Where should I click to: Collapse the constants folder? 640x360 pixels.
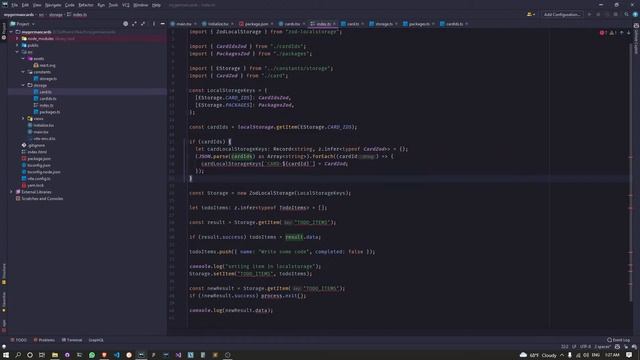[x=23, y=72]
